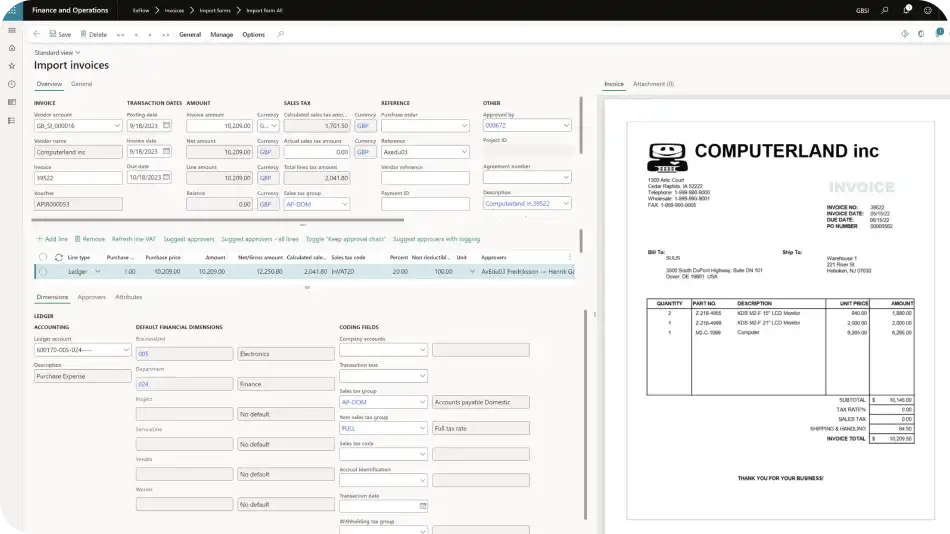Open Posting date calendar picker
Screen dimensions: 950x534
click(x=167, y=125)
